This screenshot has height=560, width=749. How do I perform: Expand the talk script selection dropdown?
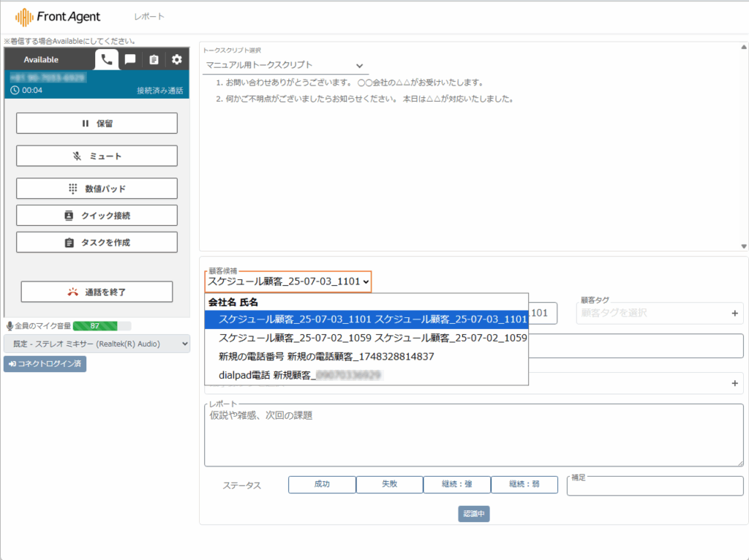[x=285, y=66]
